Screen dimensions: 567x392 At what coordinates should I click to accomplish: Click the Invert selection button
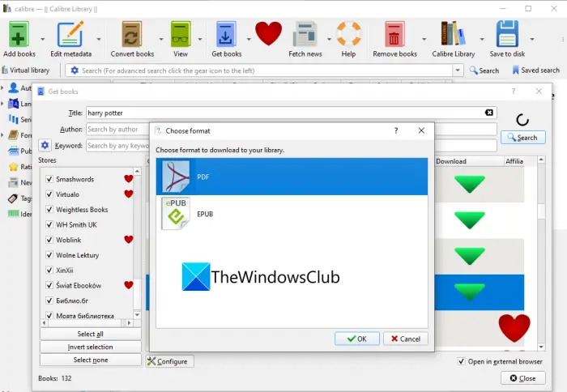pyautogui.click(x=91, y=347)
